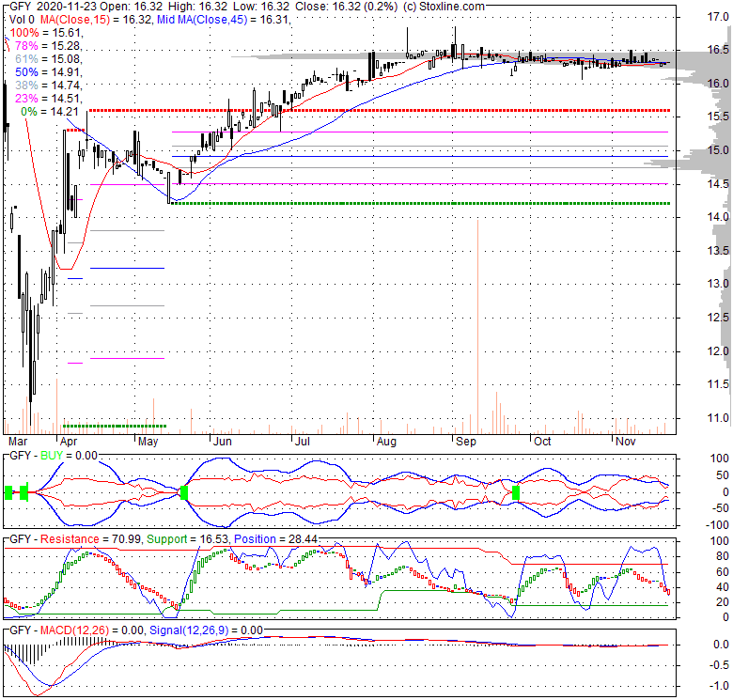Click the -100 label on BUY panel axis
This screenshot has height=700, width=733.
pos(719,525)
